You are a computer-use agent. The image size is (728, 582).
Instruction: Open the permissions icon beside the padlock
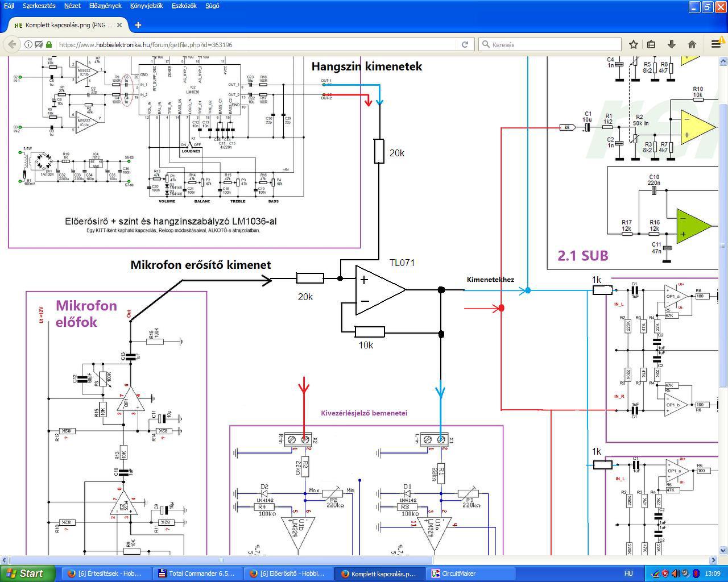click(39, 44)
